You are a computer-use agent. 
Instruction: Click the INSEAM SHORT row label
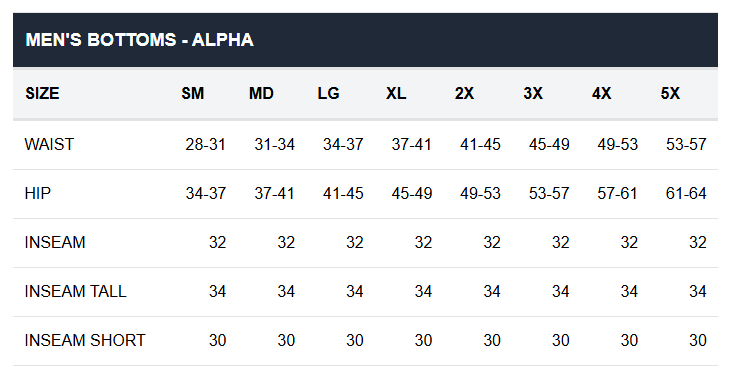point(85,340)
